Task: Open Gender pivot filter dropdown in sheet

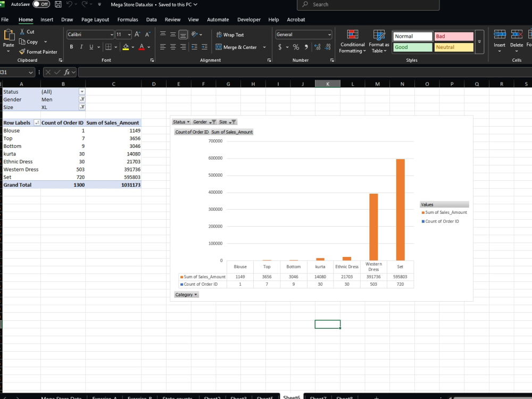Action: [x=82, y=99]
